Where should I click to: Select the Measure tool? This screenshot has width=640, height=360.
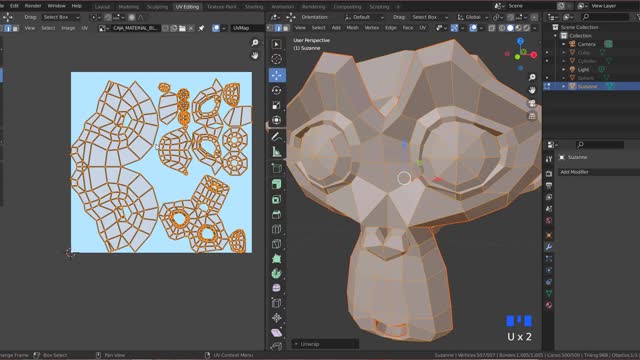pos(276,152)
